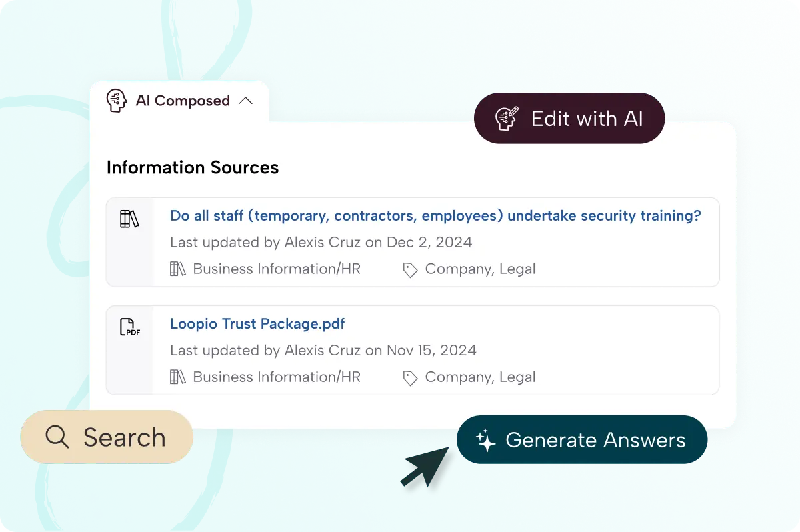Collapse the AI Composed chevron
This screenshot has height=532, width=800.
(245, 101)
